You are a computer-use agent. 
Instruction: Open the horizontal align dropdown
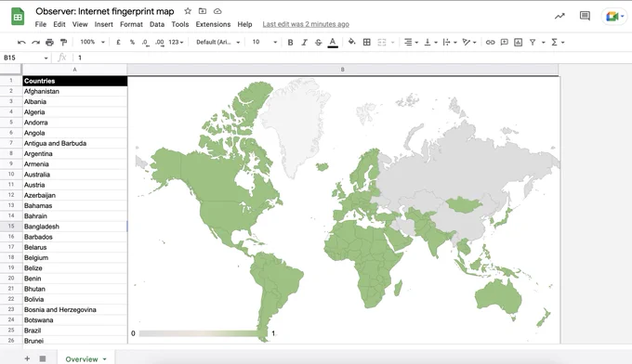tap(411, 43)
